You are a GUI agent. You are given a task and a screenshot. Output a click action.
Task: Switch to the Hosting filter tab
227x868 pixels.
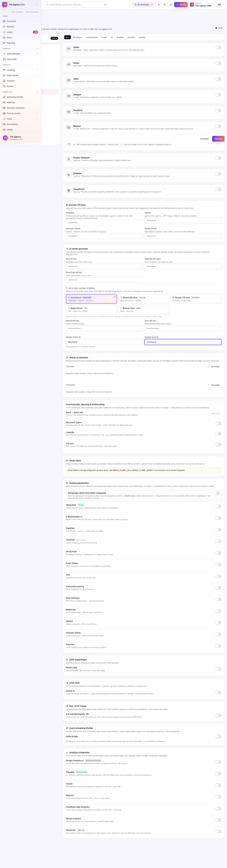coord(142,37)
